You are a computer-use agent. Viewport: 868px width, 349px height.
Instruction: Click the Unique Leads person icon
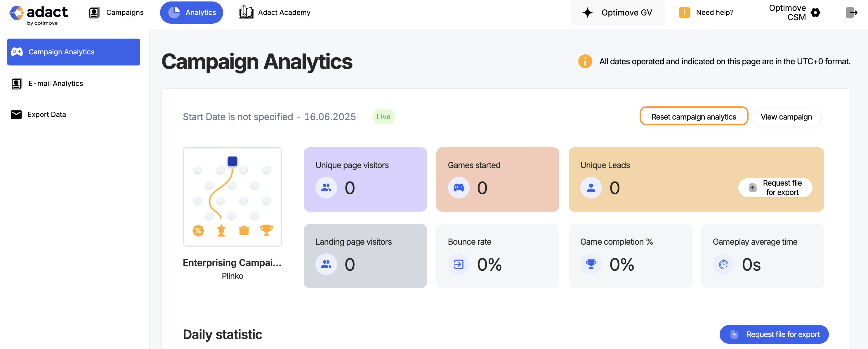(591, 187)
